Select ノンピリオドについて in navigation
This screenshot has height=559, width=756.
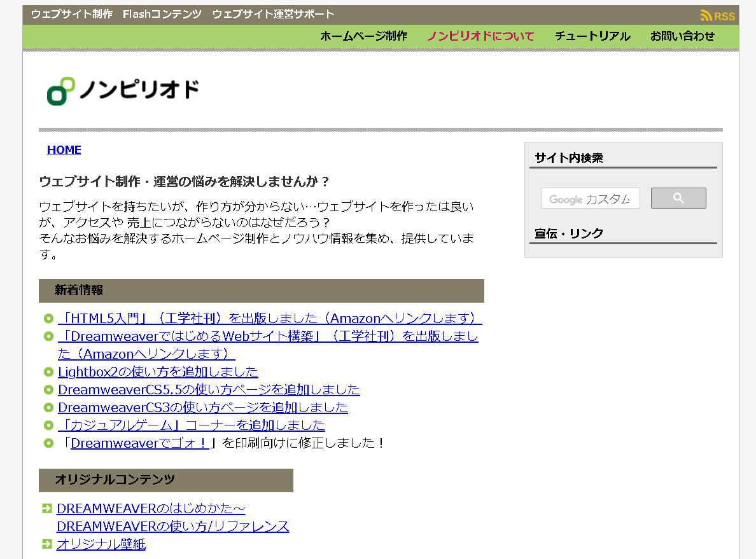coord(480,36)
